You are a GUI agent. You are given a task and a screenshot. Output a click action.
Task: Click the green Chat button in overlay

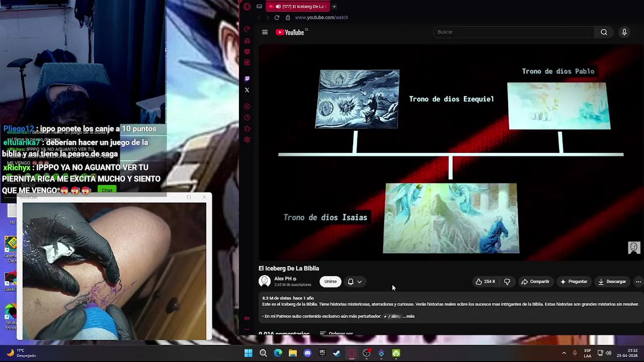click(x=107, y=191)
